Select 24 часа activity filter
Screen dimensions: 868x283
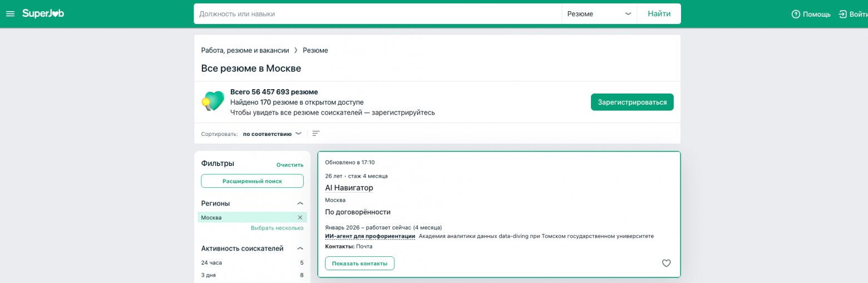pyautogui.click(x=252, y=262)
